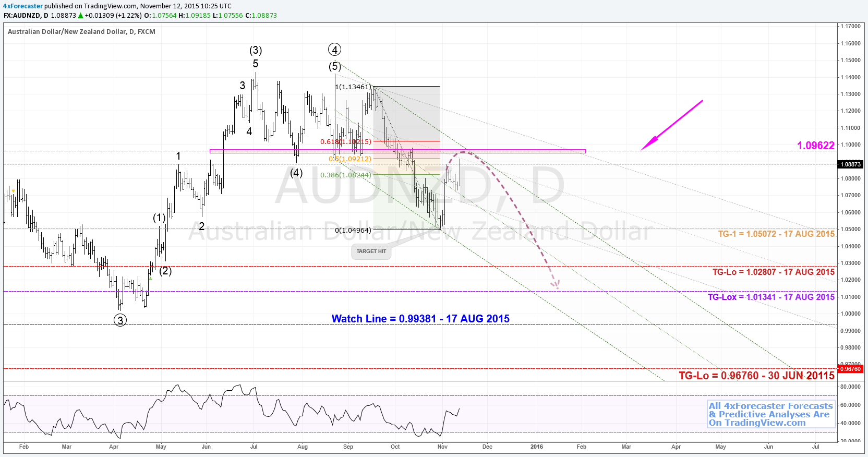Viewport: 868px width, 457px height.
Task: Click the Aug label on time axis
Action: point(303,447)
